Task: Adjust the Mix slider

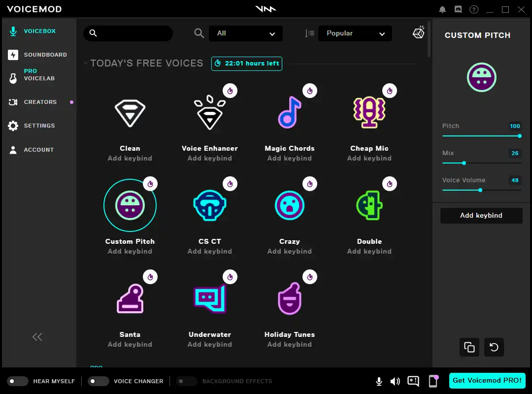Action: [x=481, y=163]
